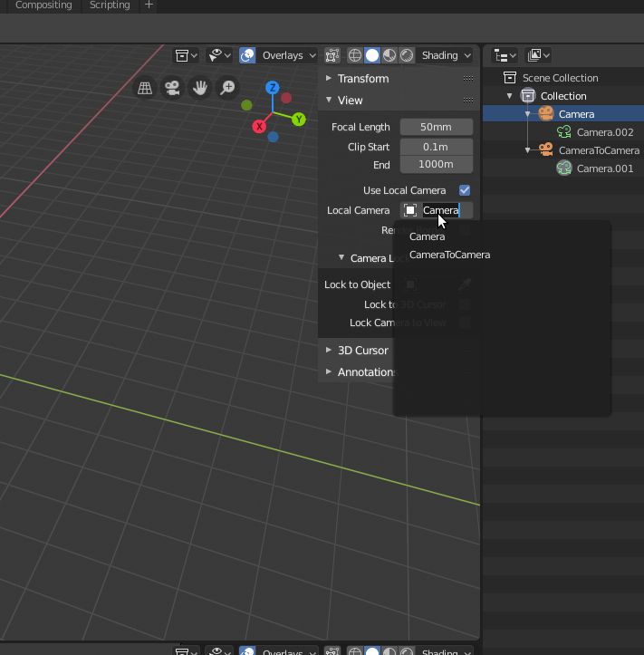Open the Scripting workspace tab
This screenshot has width=644, height=655.
coord(110,5)
